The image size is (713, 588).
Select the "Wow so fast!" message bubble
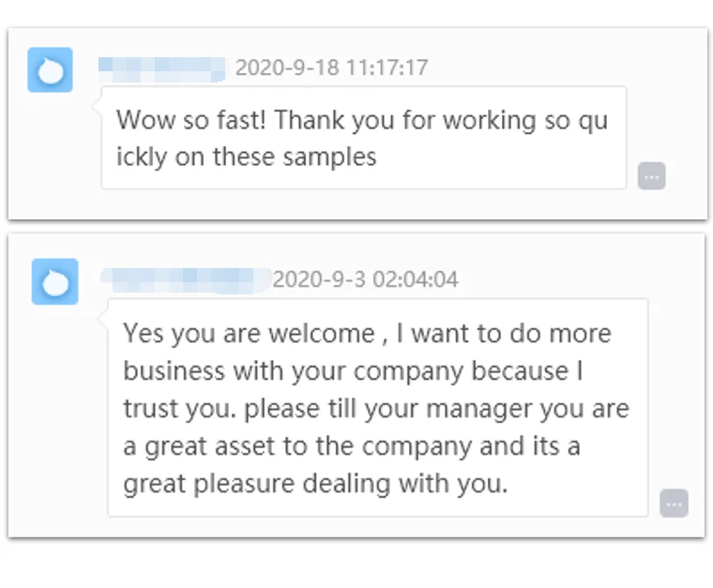point(363,138)
